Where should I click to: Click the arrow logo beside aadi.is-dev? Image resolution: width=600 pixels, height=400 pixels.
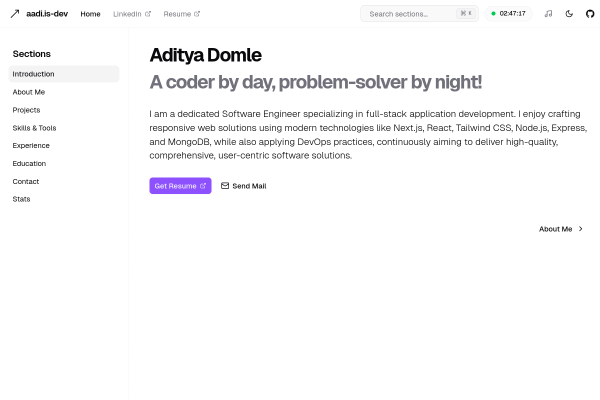15,14
